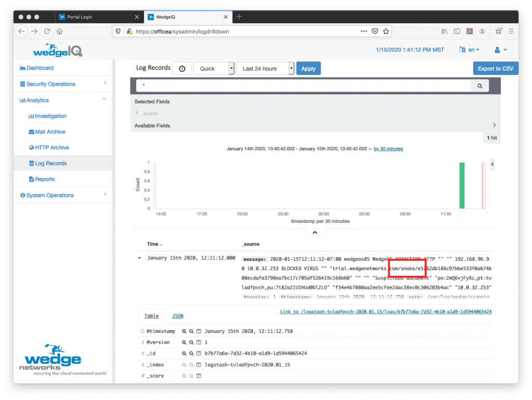Toggle @timestamp column in table
Image resolution: width=532 pixels, height=400 pixels.
[199, 331]
